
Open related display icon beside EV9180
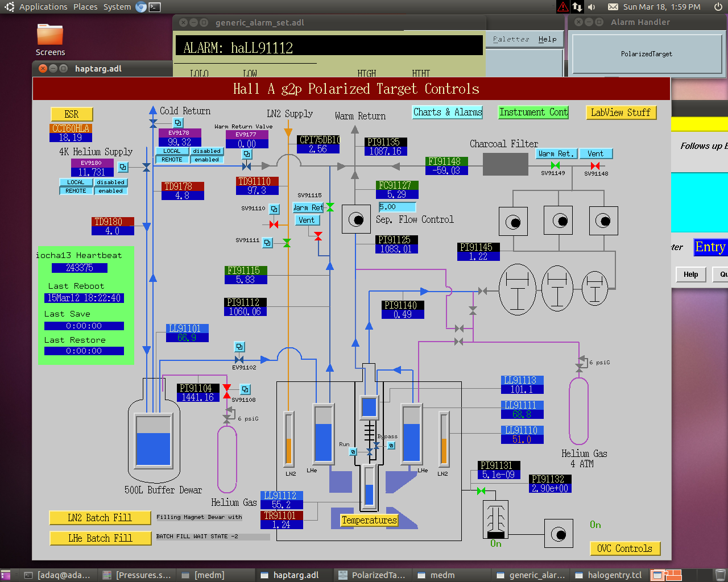pyautogui.click(x=123, y=167)
